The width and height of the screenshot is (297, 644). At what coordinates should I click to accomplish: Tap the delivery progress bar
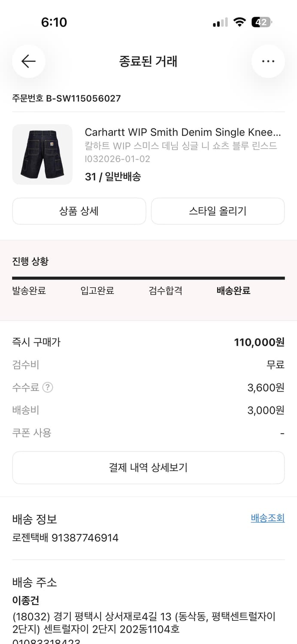coord(148,279)
